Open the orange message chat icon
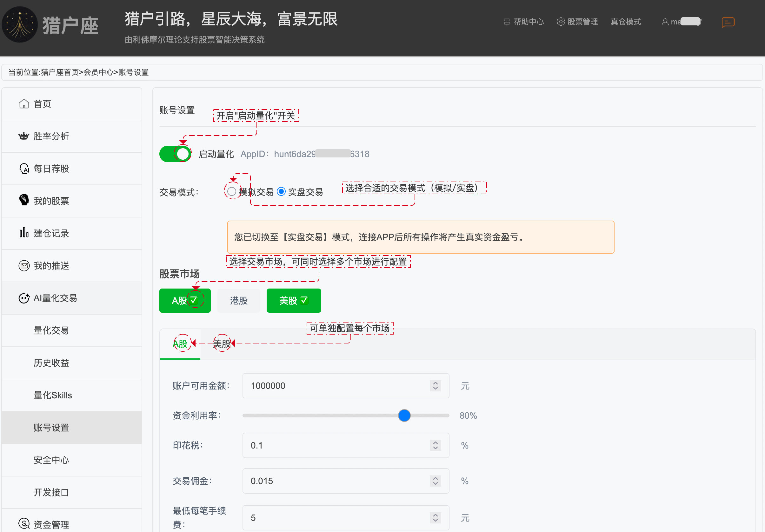Screen dimensions: 765x532 point(728,22)
